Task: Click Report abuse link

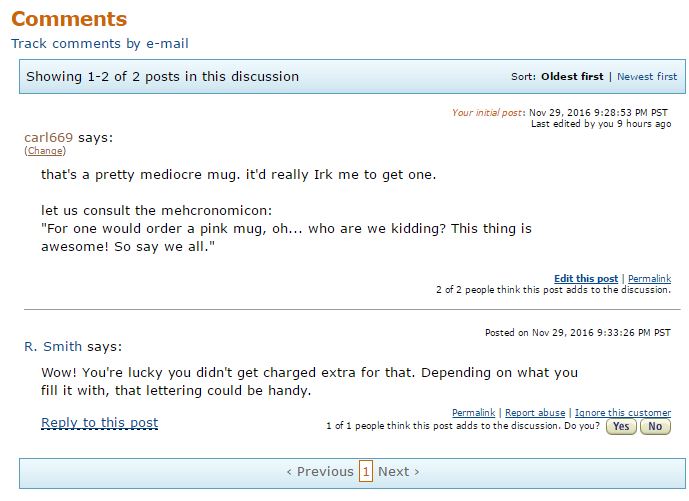Action: click(x=535, y=412)
